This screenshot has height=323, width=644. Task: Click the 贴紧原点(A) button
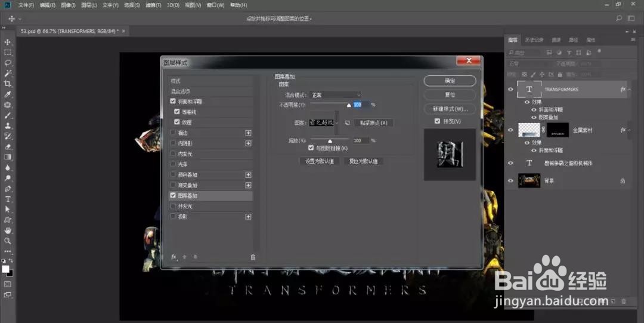point(374,122)
